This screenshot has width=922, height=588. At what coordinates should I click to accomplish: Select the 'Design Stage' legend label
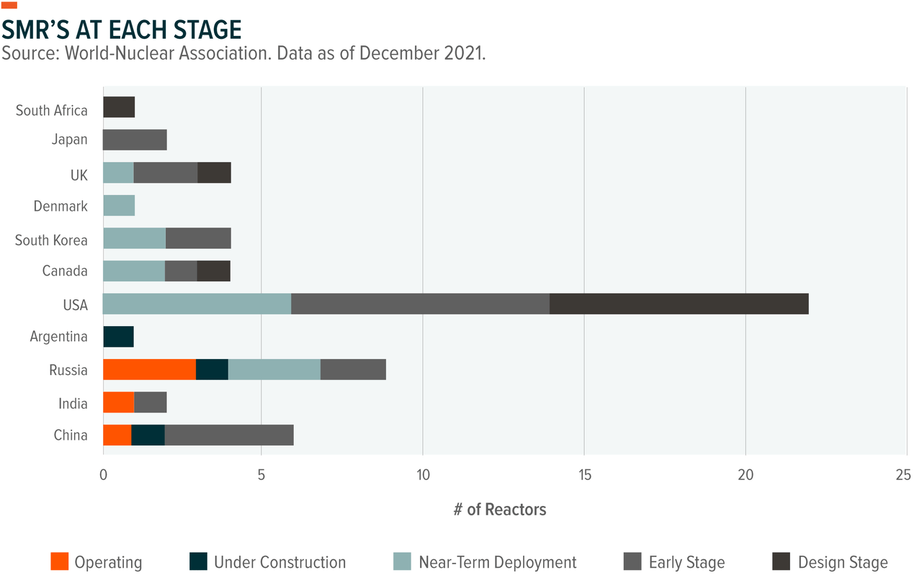click(x=843, y=562)
